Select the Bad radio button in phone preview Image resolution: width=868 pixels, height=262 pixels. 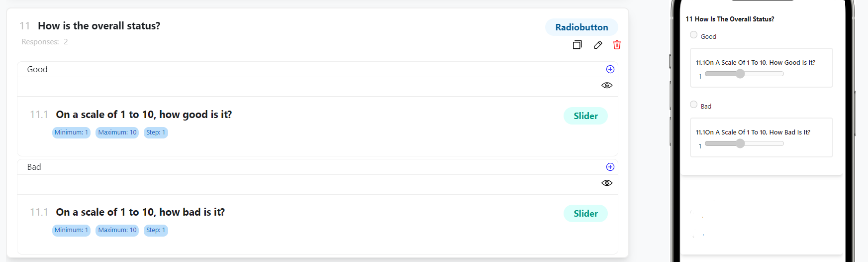(693, 105)
